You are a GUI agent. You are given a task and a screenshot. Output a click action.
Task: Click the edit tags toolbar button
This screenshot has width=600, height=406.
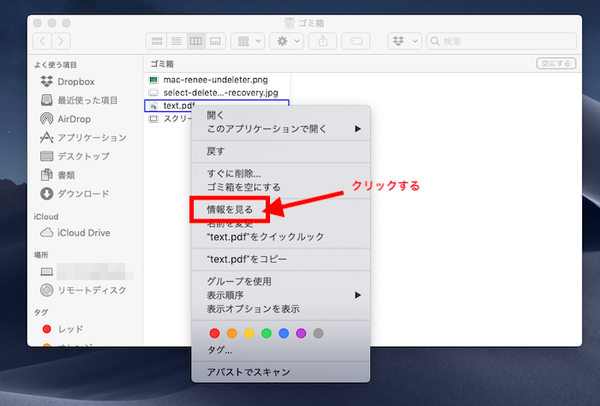click(x=356, y=41)
